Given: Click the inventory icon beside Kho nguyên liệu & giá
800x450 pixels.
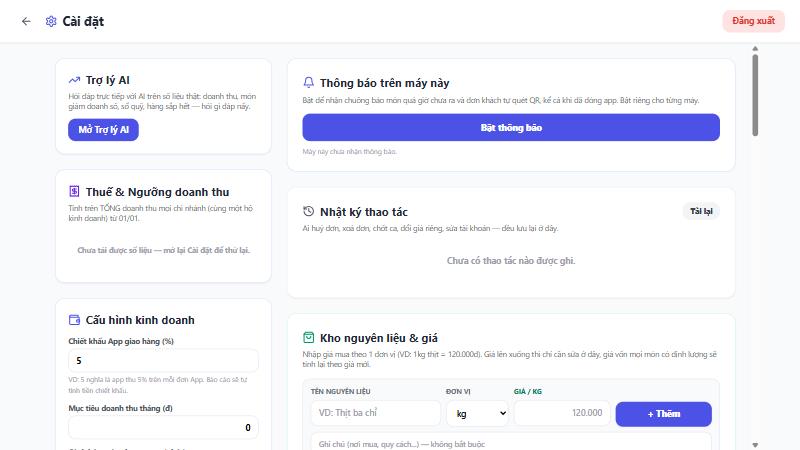Looking at the screenshot, I should (309, 337).
